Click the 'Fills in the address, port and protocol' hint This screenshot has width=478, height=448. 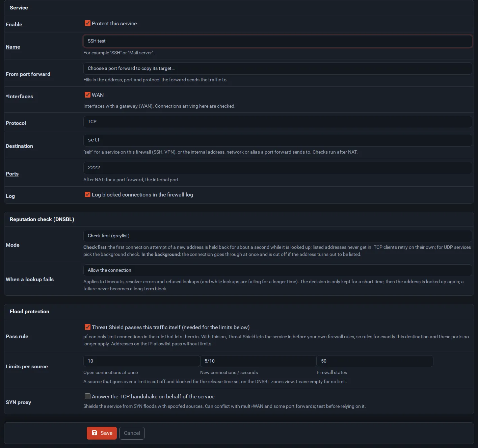155,80
